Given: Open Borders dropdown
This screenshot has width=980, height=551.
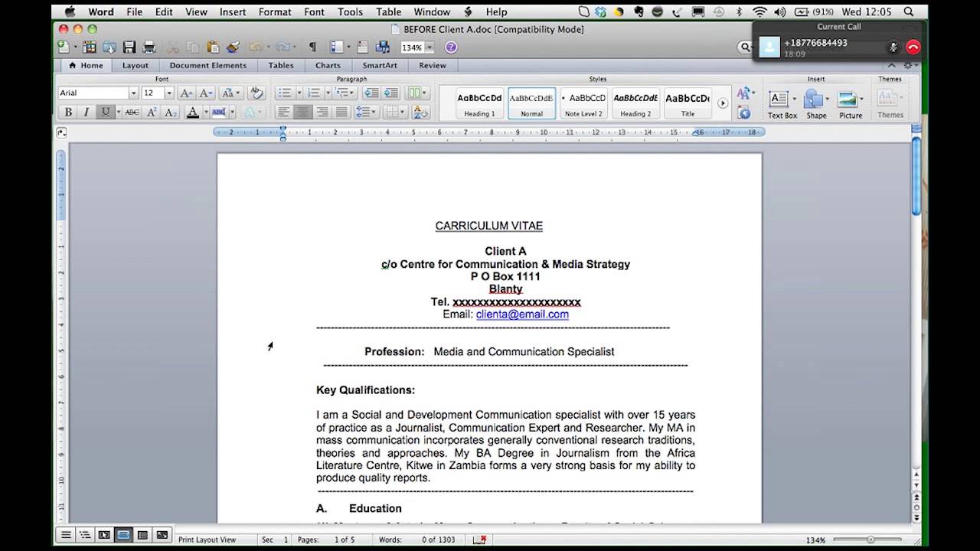Looking at the screenshot, I should [x=394, y=112].
